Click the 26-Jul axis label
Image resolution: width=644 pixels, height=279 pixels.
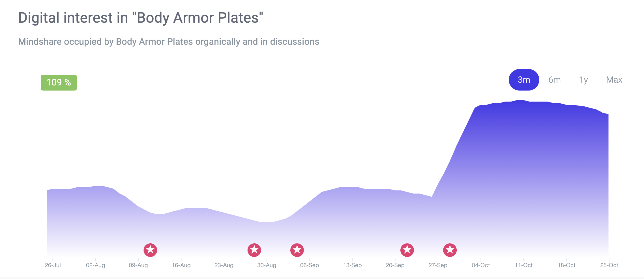pos(53,265)
